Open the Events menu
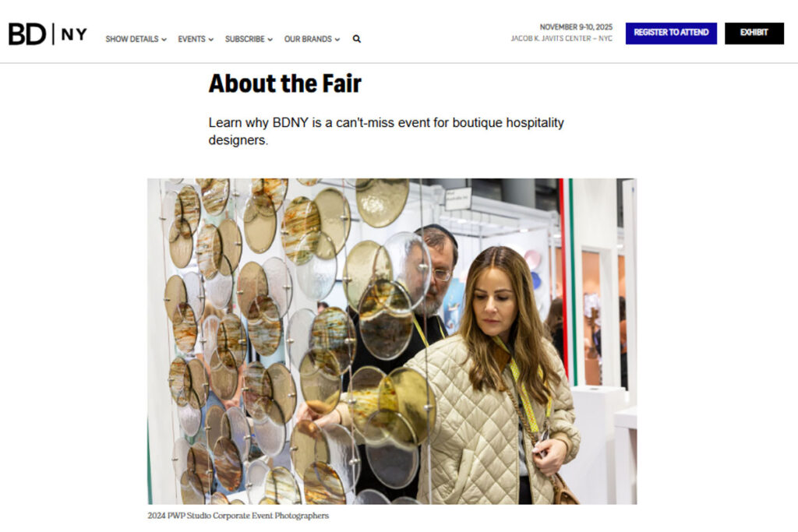798x532 pixels. [192, 39]
